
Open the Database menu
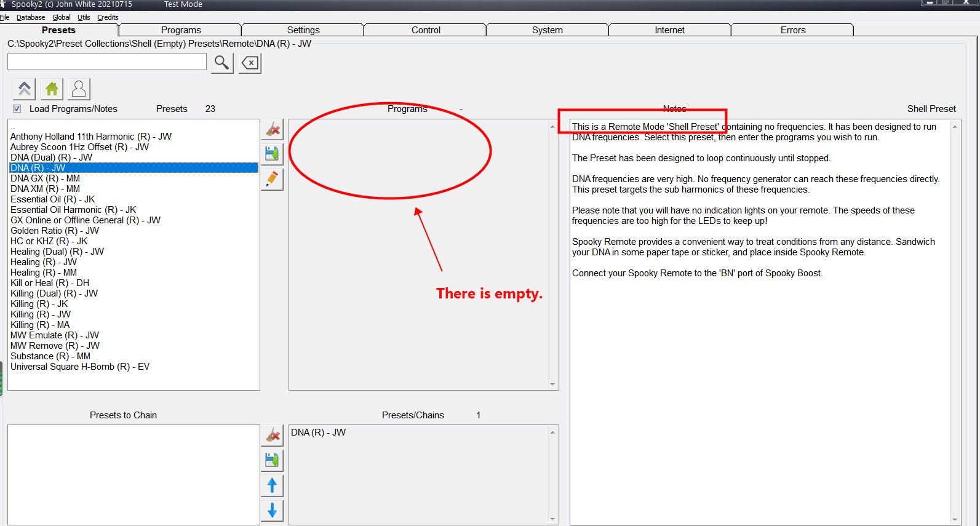coord(31,17)
